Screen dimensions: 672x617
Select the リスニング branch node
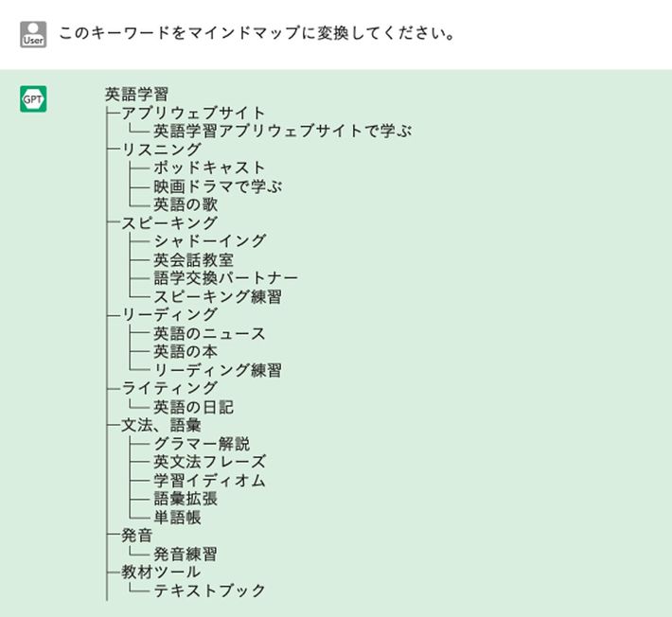coord(162,150)
